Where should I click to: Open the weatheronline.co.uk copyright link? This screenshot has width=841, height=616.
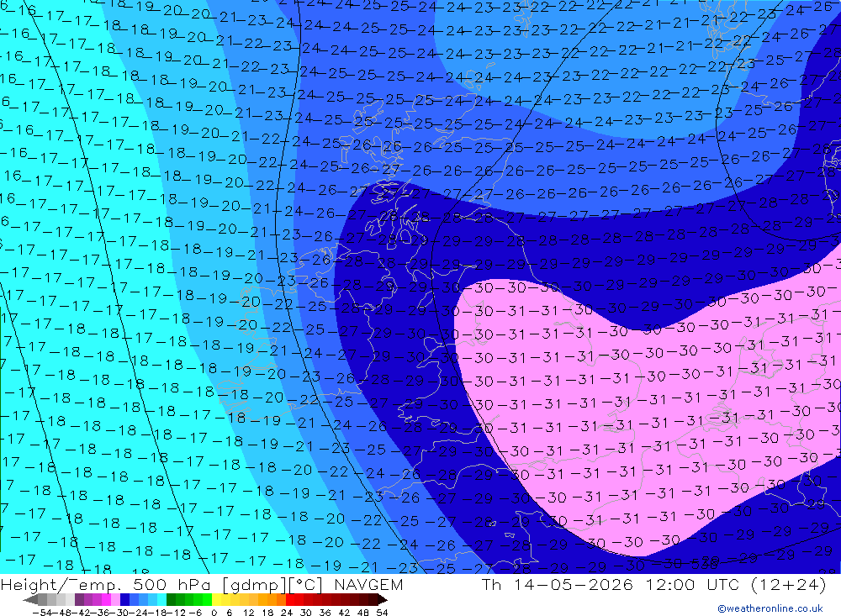point(770,608)
